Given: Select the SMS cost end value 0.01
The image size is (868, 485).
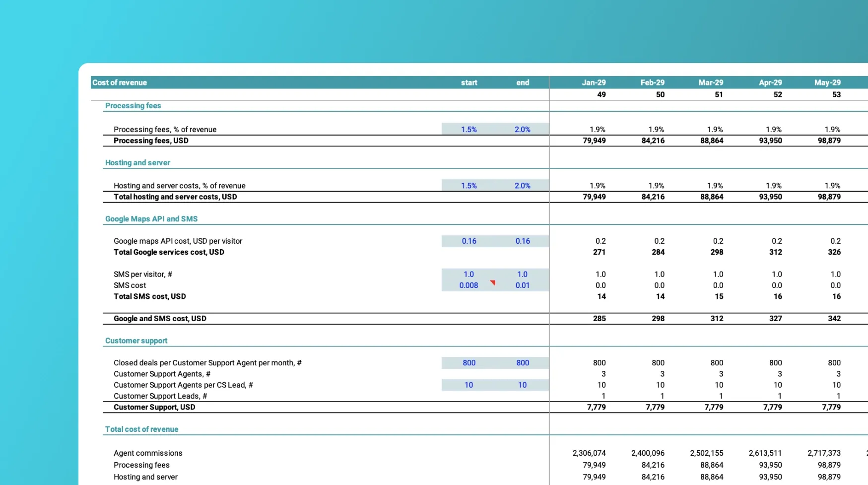Looking at the screenshot, I should point(522,285).
